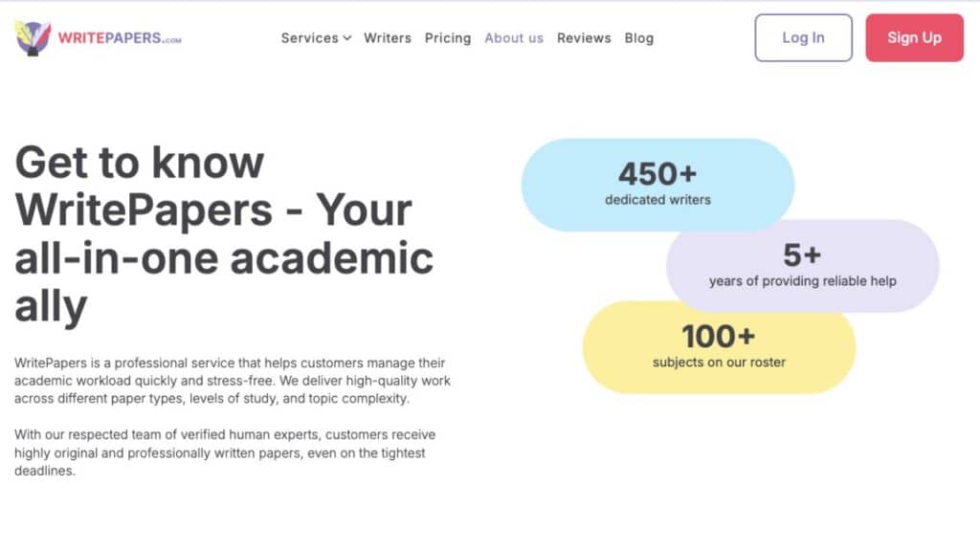Click the pink Sign Up button
This screenshot has height=551, width=980.
(x=914, y=38)
